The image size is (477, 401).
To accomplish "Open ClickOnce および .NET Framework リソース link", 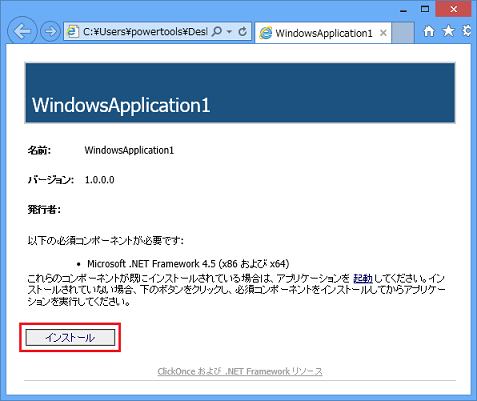I will pos(240,371).
